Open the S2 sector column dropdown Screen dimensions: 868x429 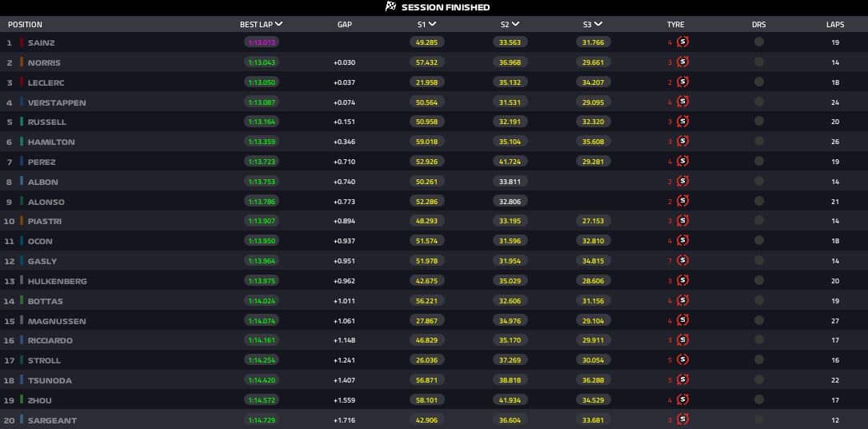pyautogui.click(x=515, y=24)
